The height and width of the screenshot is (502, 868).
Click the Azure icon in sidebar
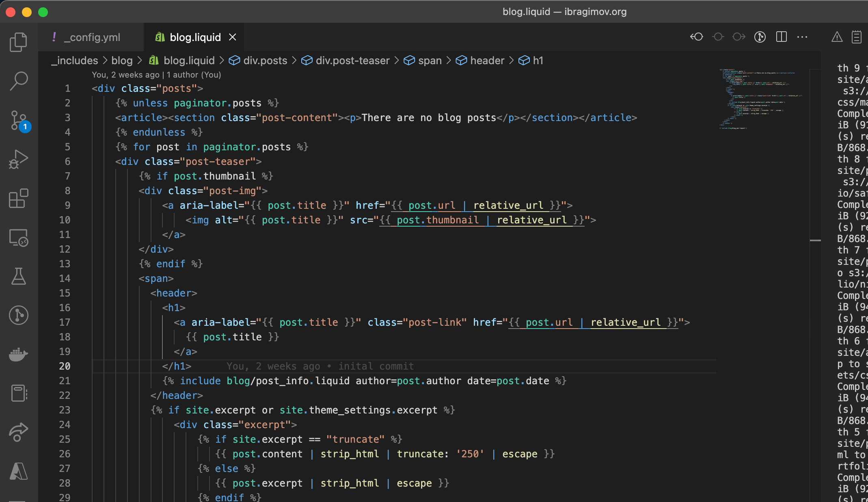pyautogui.click(x=18, y=471)
